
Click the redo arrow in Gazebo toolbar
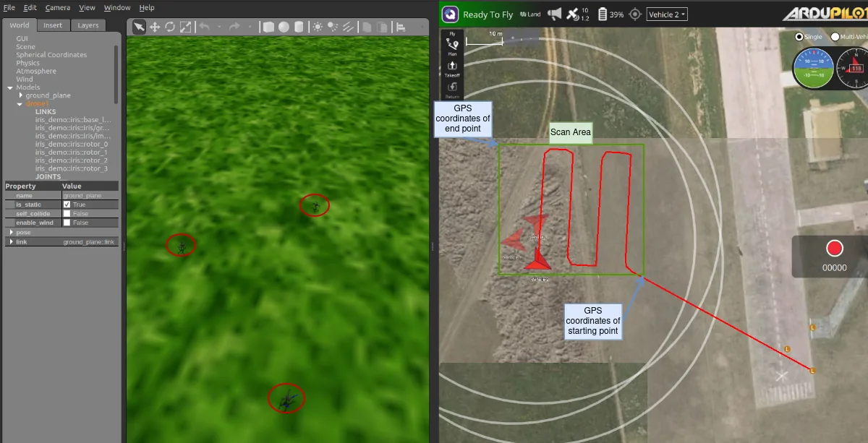point(234,27)
